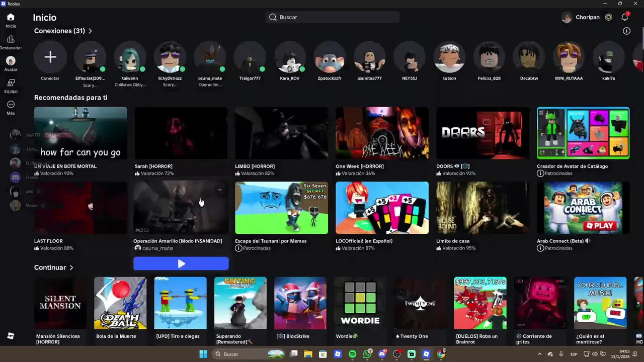Continue Superando [Remastered] game tile

coord(240,303)
